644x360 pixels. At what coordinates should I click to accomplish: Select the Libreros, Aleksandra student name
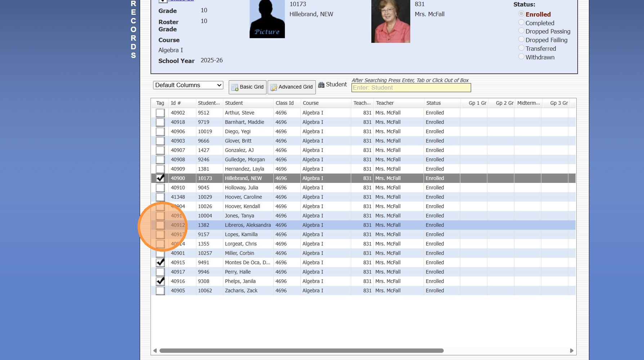coord(248,225)
